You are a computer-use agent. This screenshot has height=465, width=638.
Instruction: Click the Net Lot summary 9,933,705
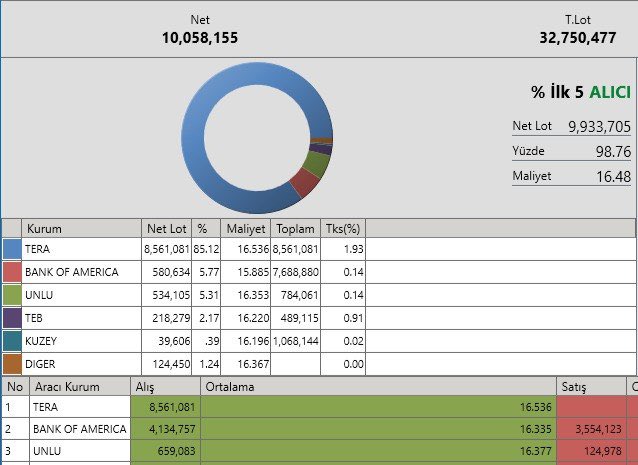click(599, 127)
